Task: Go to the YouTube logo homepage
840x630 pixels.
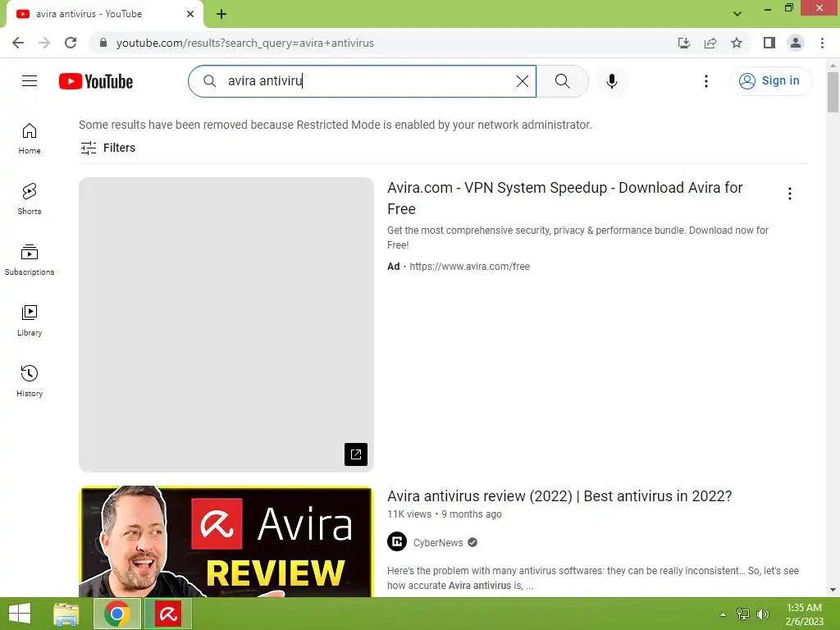Action: [96, 81]
